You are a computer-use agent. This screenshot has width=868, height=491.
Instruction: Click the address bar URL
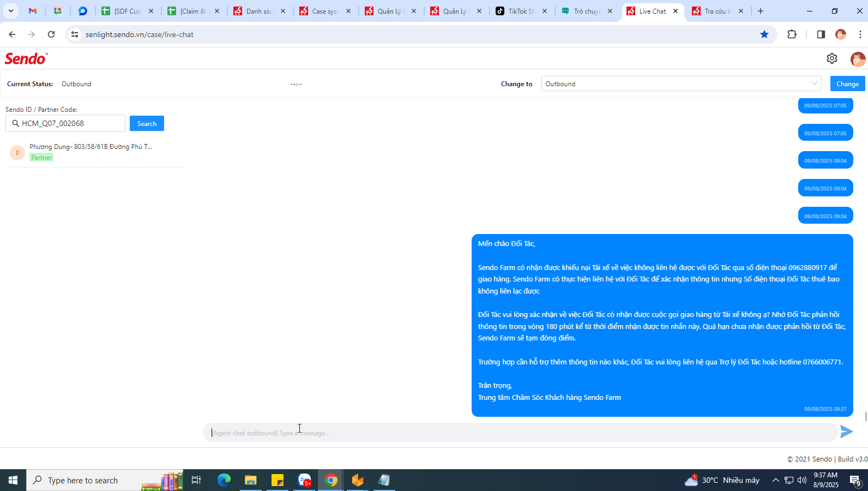(140, 34)
